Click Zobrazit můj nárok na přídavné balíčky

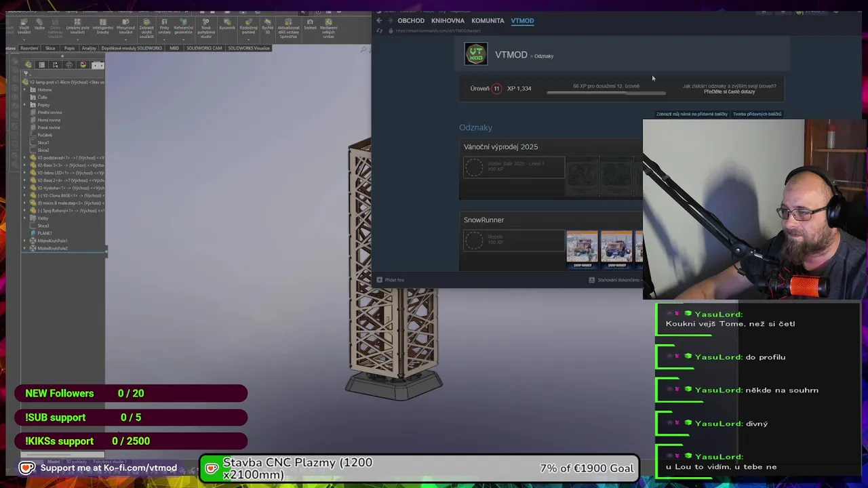coord(692,114)
